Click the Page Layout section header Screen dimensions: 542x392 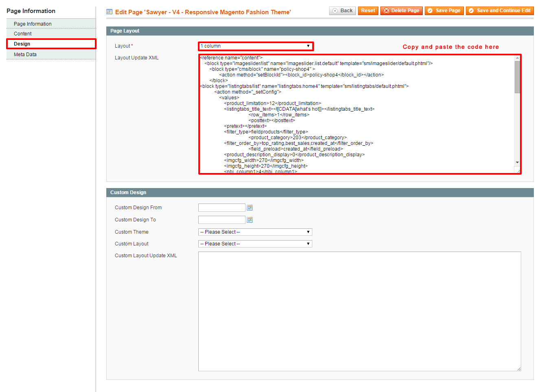320,31
